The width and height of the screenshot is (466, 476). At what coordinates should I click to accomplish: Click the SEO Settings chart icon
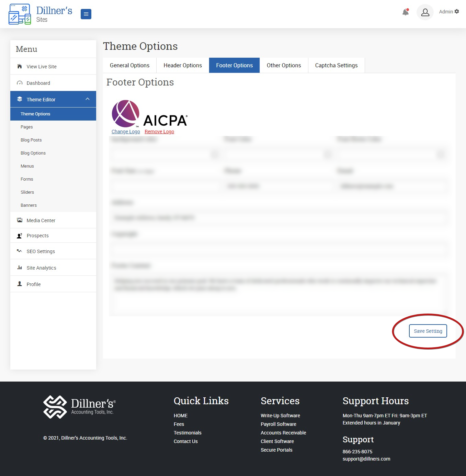(x=20, y=251)
